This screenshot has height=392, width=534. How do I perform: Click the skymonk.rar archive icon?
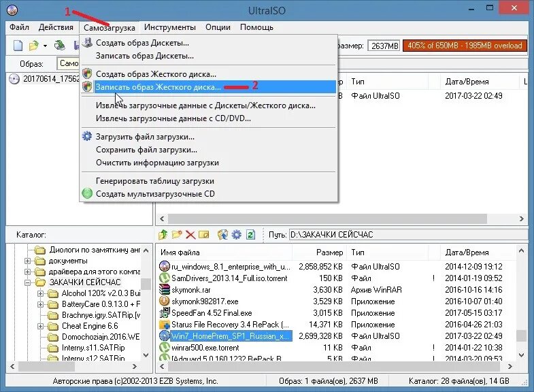(x=165, y=289)
